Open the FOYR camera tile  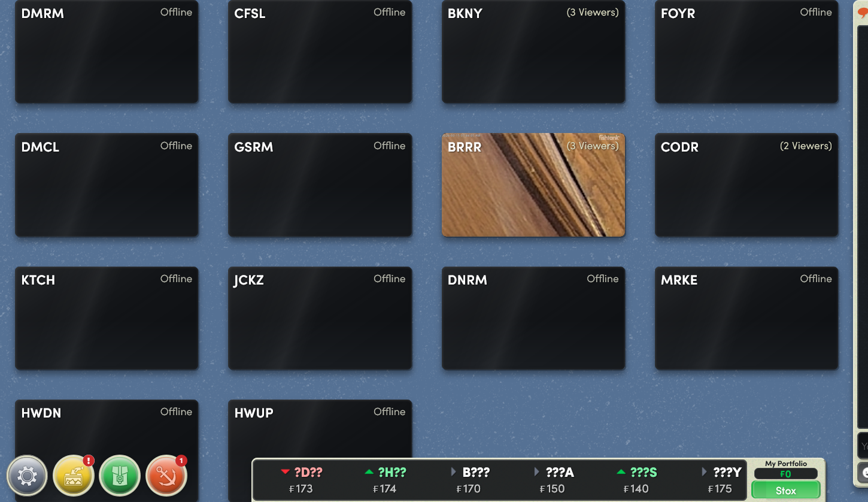coord(746,52)
